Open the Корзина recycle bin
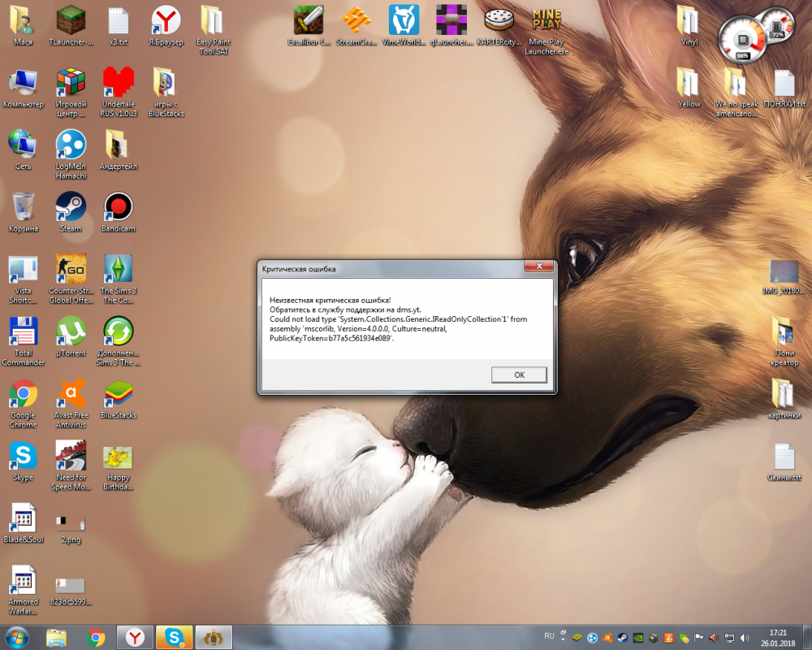Viewport: 812px width, 650px height. click(x=23, y=207)
